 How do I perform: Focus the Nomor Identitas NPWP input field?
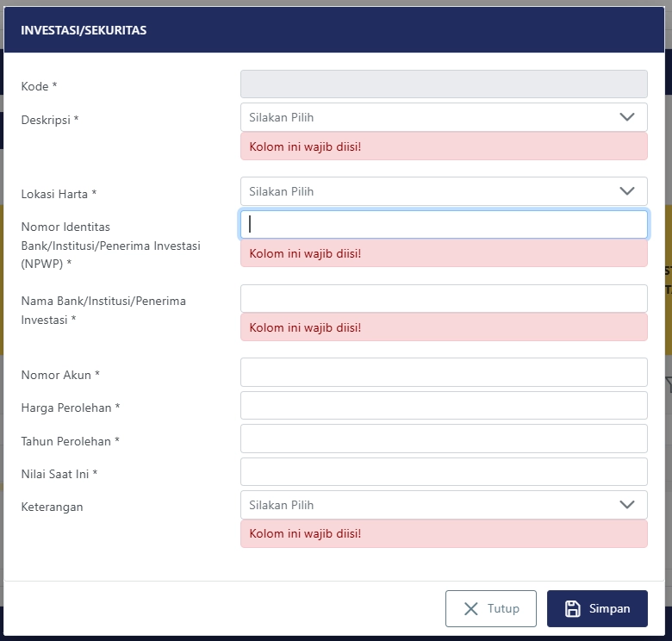pyautogui.click(x=444, y=224)
